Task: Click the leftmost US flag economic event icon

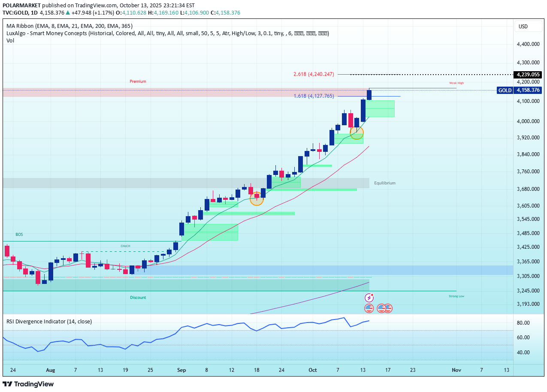Action: pos(369,308)
